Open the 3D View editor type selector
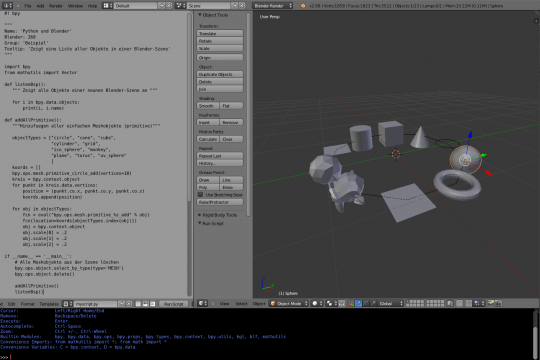The width and height of the screenshot is (540, 360). tap(203, 303)
